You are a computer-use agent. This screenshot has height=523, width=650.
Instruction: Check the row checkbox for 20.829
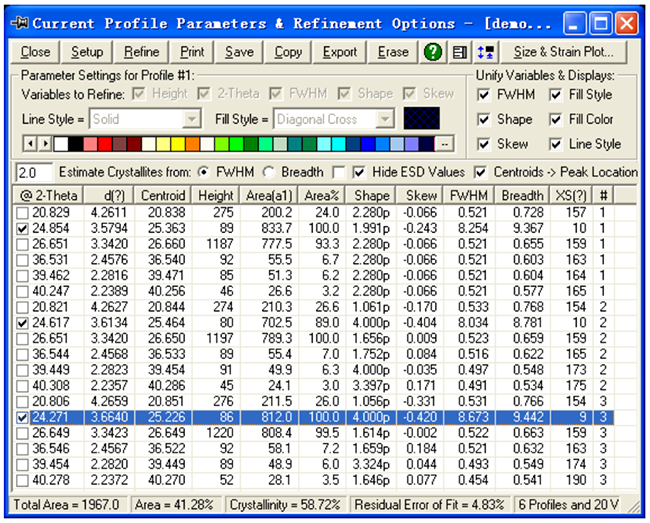tap(22, 213)
